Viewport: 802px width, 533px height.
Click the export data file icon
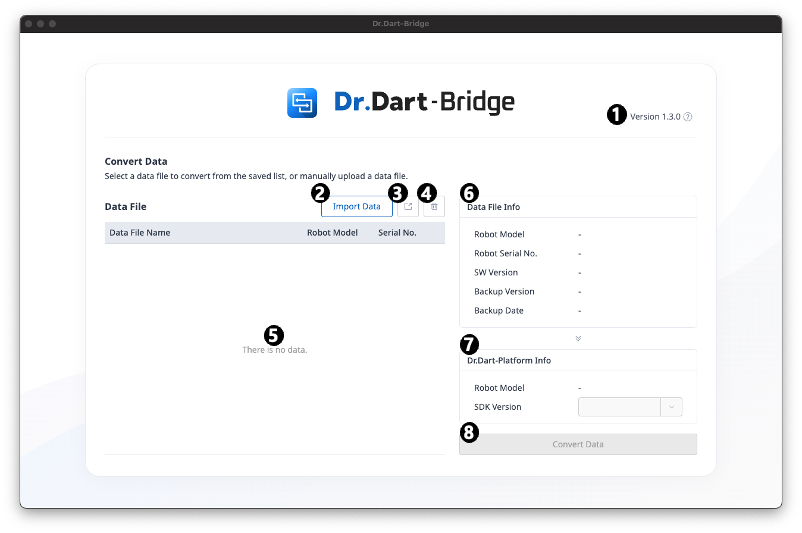(408, 207)
